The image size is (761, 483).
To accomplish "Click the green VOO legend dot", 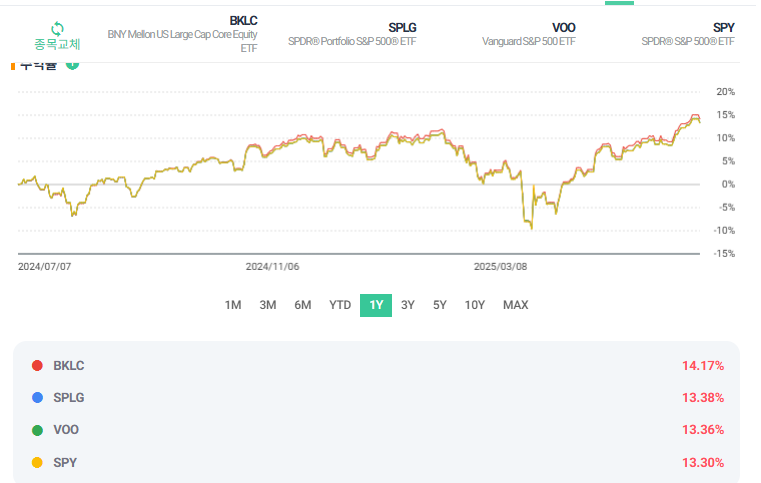I will tap(37, 430).
